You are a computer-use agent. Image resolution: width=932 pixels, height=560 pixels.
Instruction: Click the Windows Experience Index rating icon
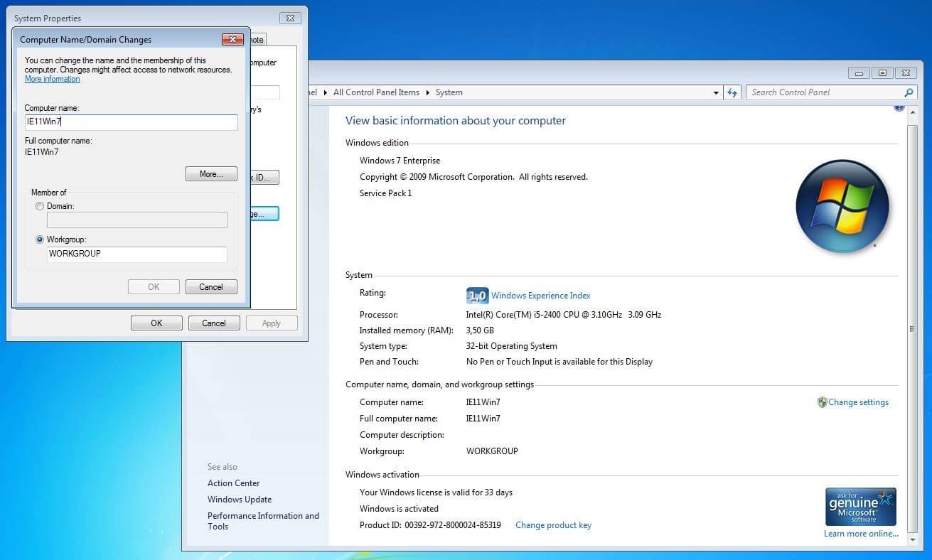[x=477, y=295]
